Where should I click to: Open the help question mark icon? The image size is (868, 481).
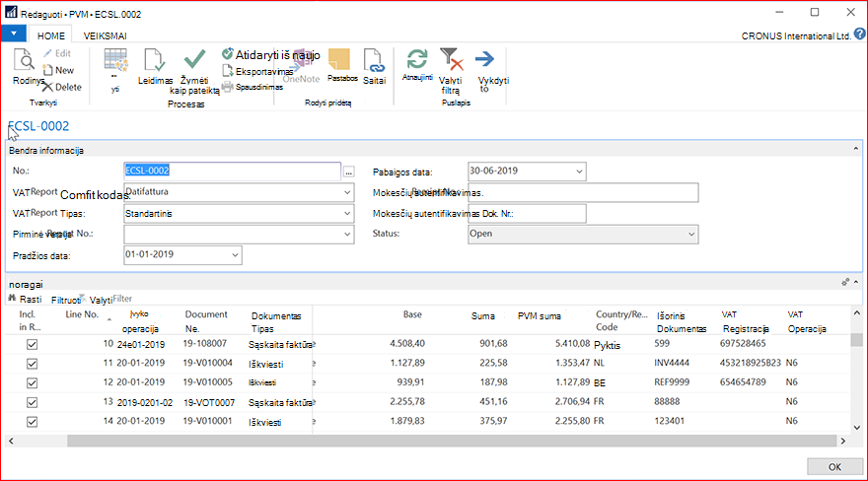pos(859,34)
